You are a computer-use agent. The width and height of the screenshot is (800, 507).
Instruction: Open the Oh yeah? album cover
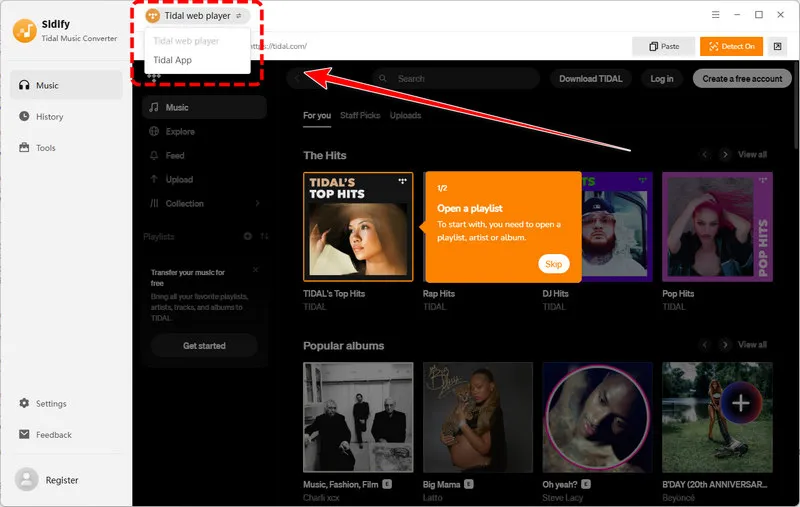pyautogui.click(x=597, y=417)
